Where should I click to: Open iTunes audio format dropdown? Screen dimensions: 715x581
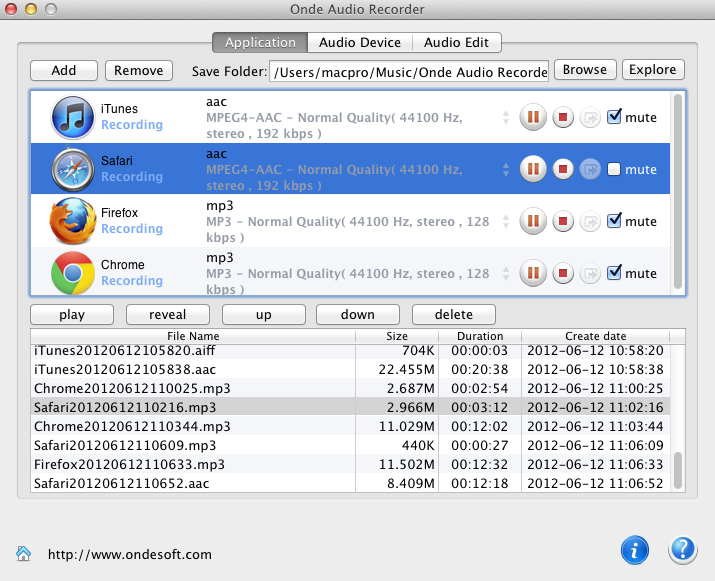[x=506, y=118]
